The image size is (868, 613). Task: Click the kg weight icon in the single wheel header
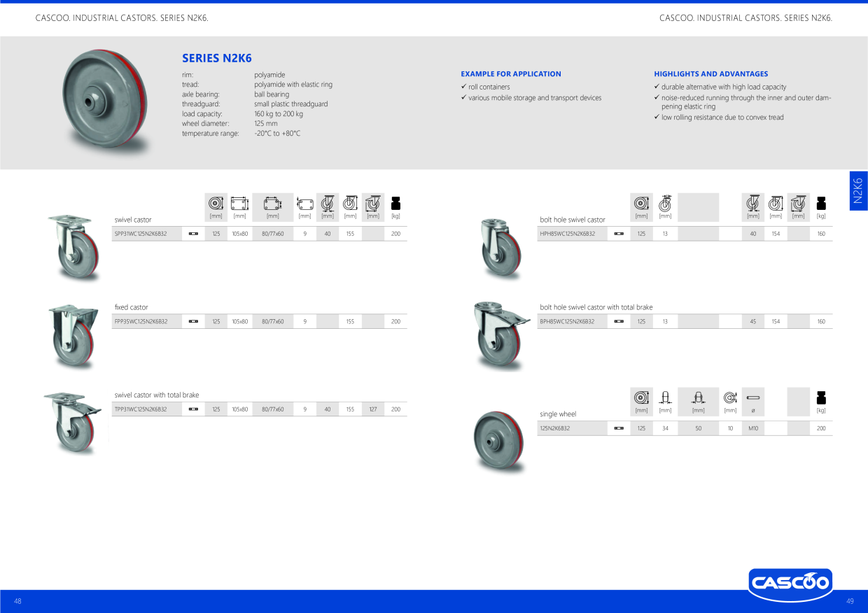point(821,397)
